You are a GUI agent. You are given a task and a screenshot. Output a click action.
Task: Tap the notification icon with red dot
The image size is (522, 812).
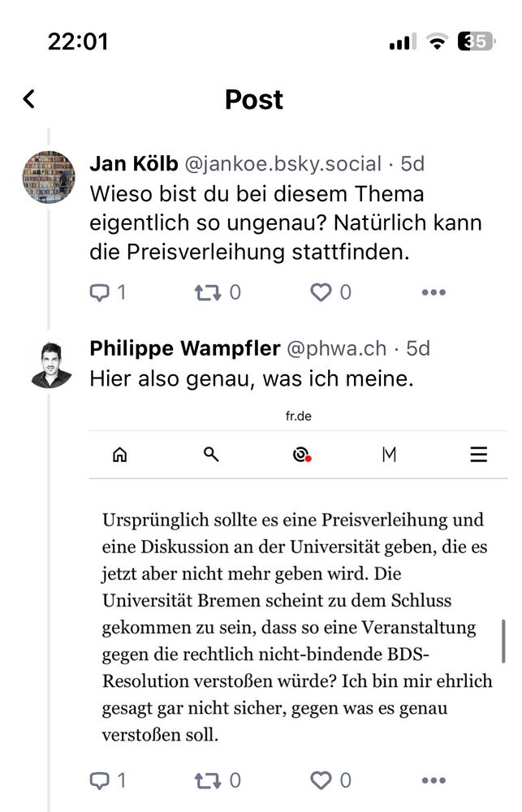(301, 456)
